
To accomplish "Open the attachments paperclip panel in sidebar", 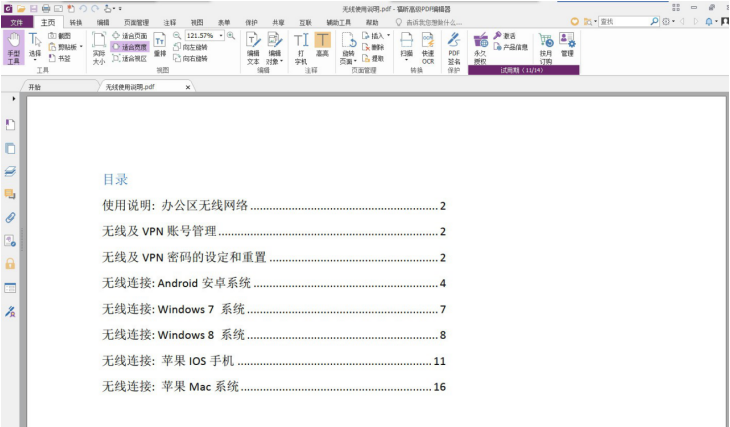I will click(10, 216).
